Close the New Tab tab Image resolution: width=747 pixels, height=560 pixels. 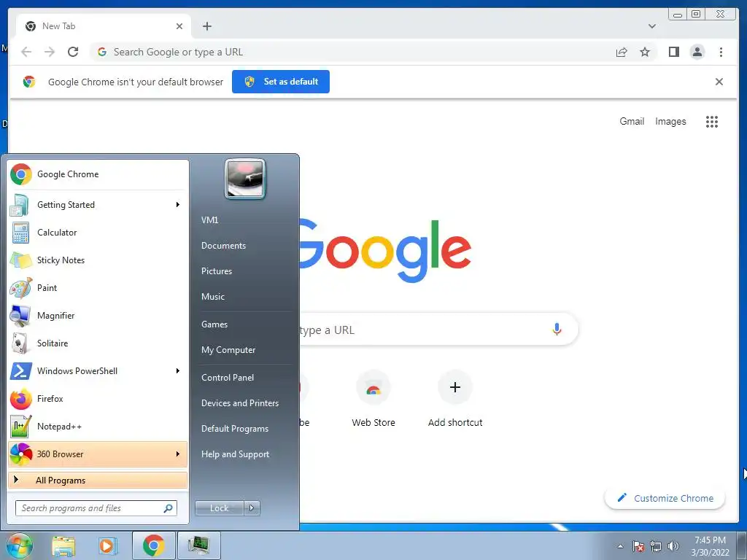[x=179, y=26]
